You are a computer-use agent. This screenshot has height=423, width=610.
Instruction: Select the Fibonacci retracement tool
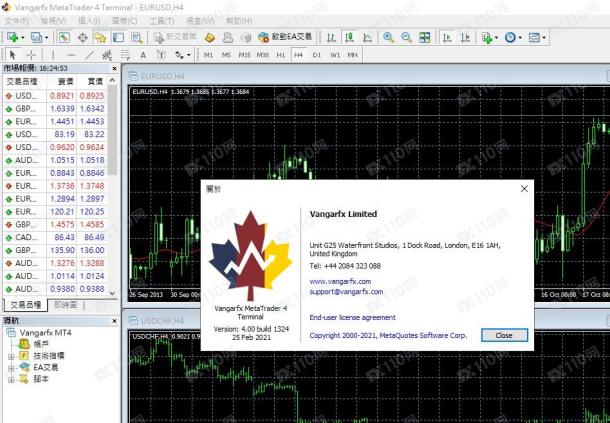point(125,55)
